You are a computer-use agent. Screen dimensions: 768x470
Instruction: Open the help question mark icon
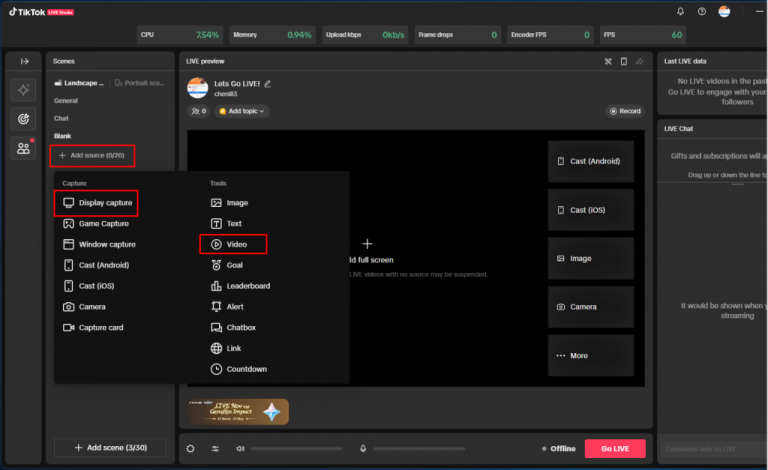(x=702, y=11)
